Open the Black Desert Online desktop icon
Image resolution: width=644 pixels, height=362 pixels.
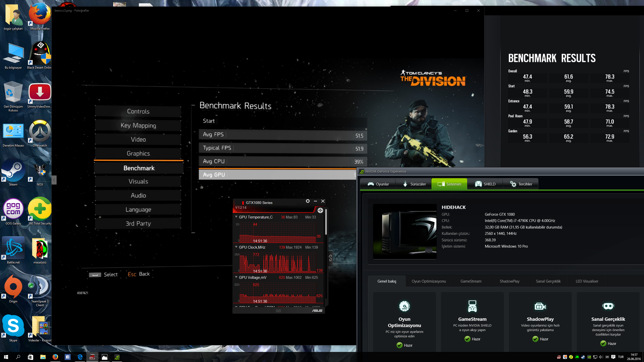click(40, 55)
